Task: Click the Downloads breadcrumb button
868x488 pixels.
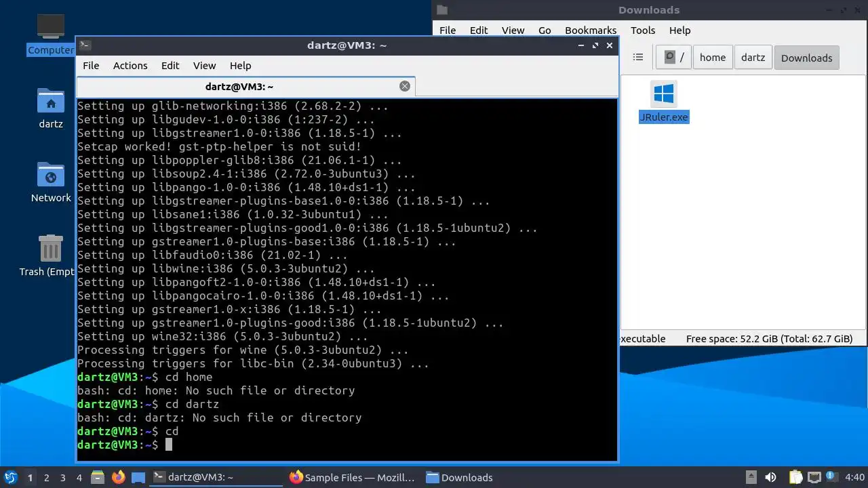Action: coord(806,58)
